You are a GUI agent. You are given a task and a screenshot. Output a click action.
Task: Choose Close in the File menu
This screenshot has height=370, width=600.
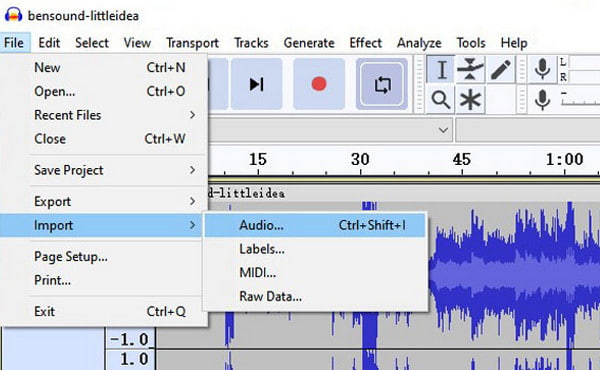click(104, 139)
